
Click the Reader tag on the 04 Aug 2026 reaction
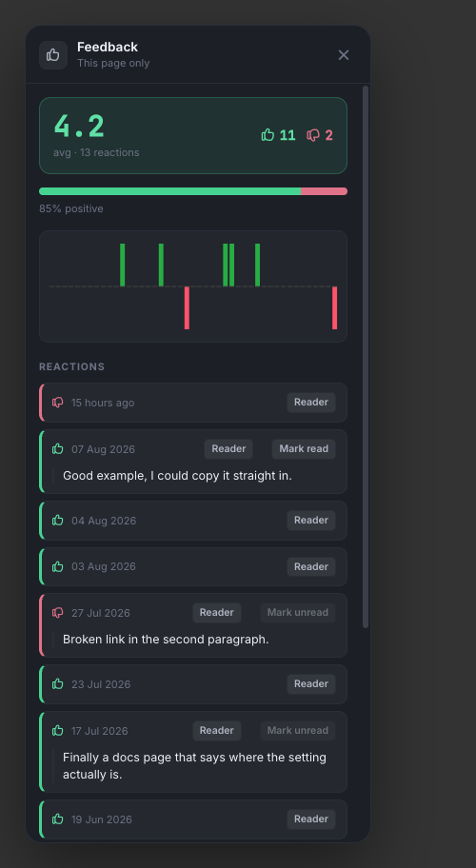point(311,521)
